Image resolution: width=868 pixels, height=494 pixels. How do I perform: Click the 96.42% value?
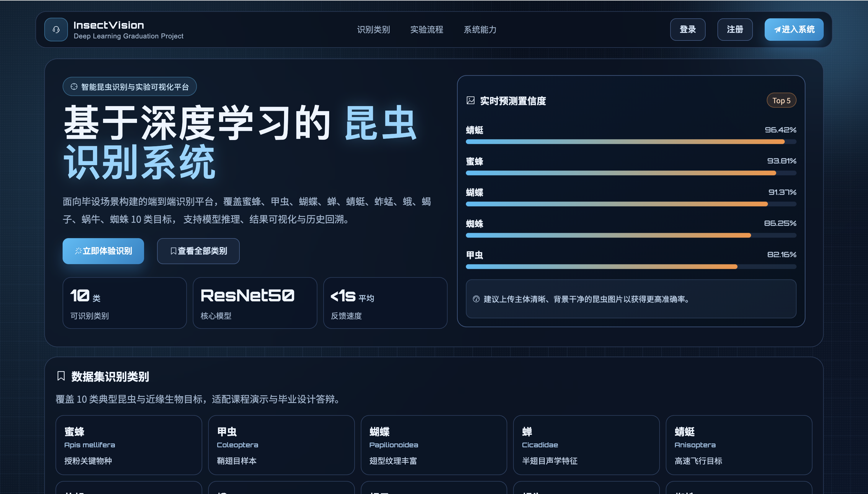pos(780,130)
